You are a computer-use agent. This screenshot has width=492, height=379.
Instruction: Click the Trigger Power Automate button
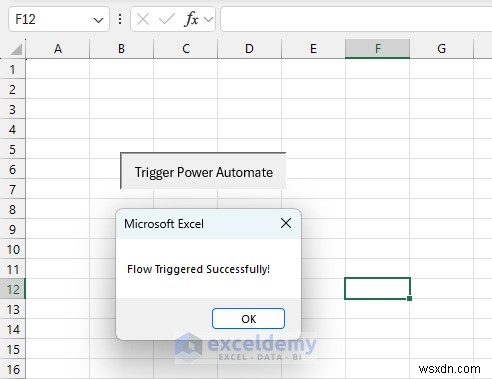coord(203,171)
